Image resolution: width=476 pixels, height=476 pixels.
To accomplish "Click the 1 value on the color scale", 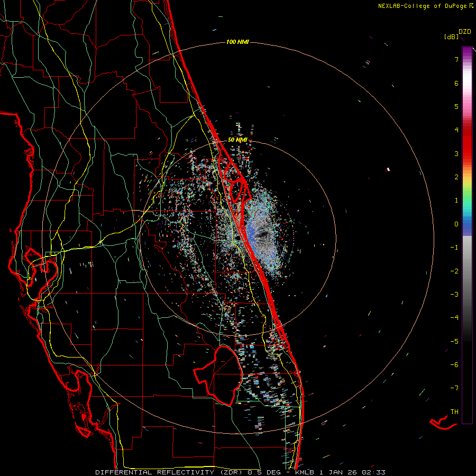I will (x=456, y=200).
